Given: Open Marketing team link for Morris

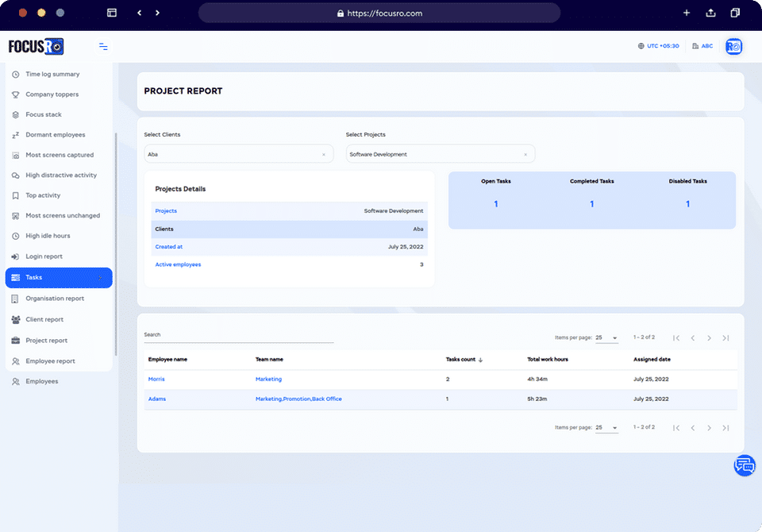Looking at the screenshot, I should (x=268, y=380).
